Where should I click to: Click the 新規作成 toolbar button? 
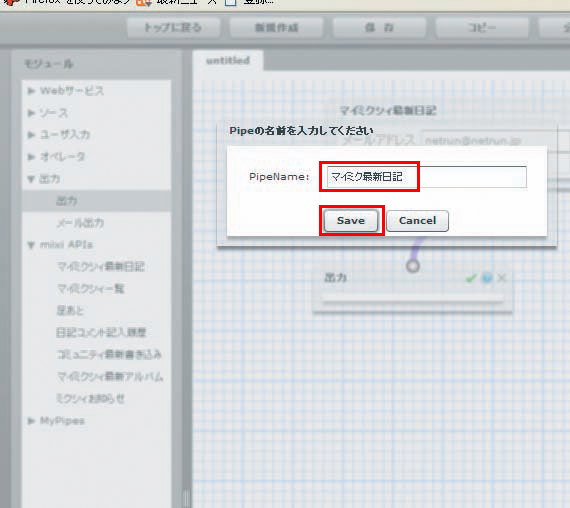(277, 28)
